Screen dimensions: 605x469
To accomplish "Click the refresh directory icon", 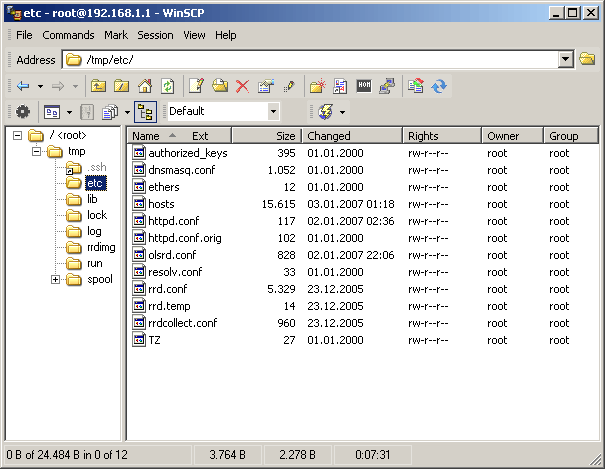I will point(168,86).
